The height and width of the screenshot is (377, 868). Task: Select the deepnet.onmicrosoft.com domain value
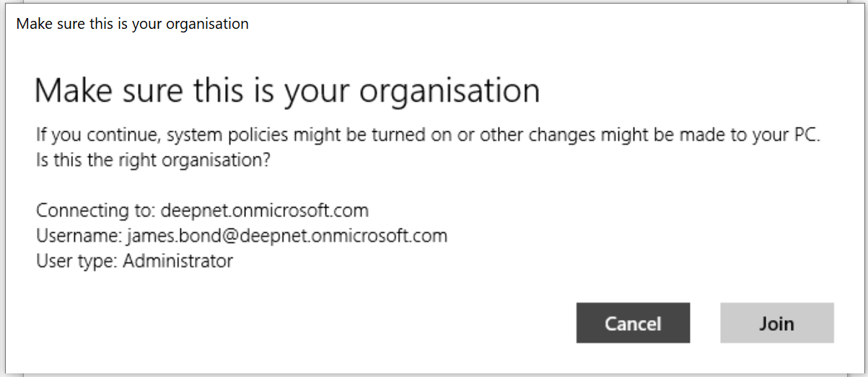click(264, 210)
